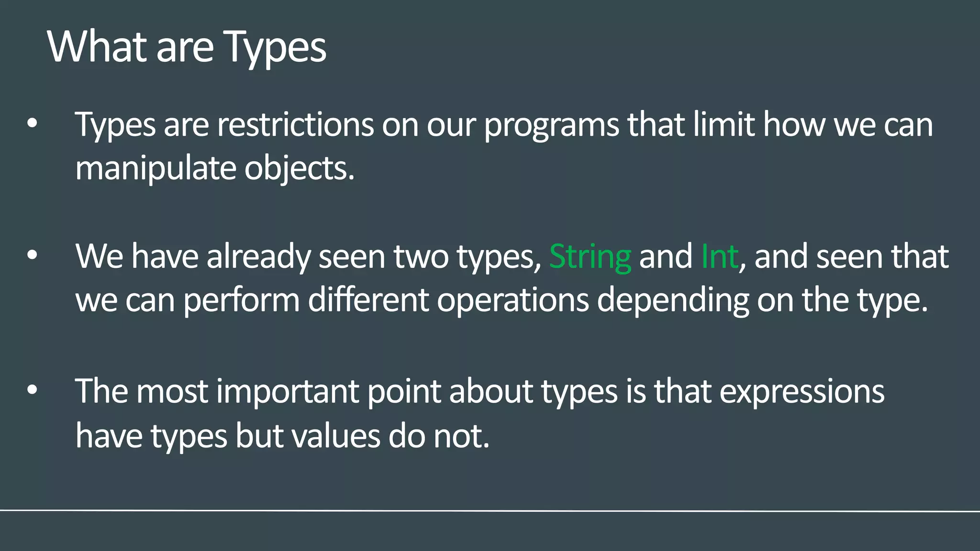Click the slide title 'What are Types'
The image size is (980, 551).
click(x=187, y=48)
